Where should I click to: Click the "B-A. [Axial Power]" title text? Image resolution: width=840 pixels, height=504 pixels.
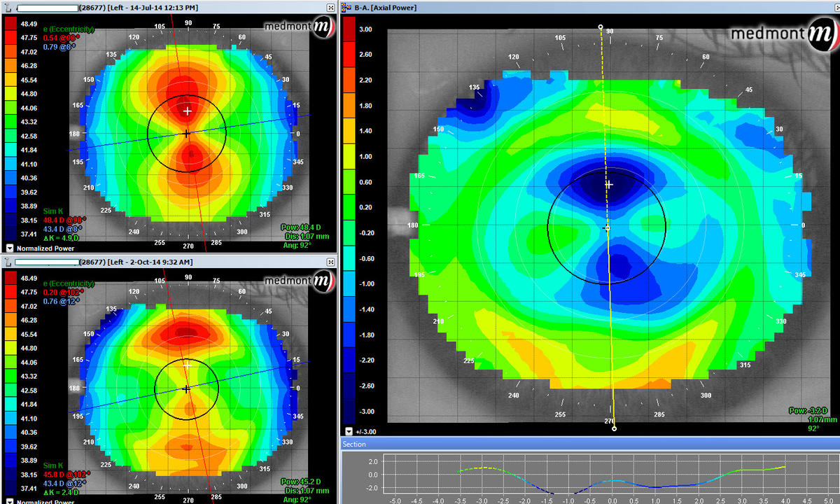(x=386, y=7)
